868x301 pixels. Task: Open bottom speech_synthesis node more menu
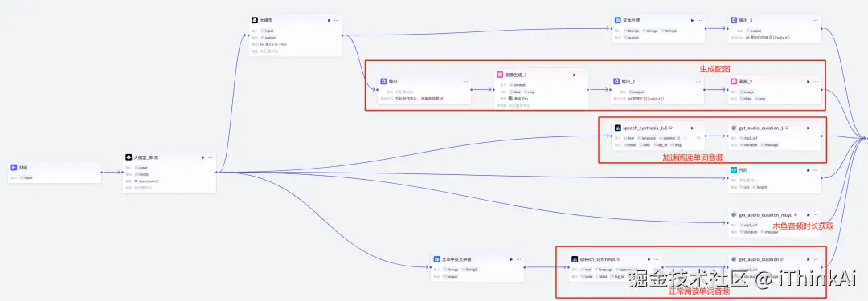[x=657, y=259]
